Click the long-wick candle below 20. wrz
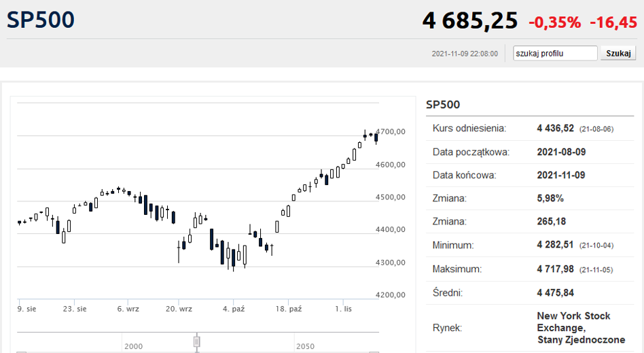This screenshot has width=644, height=353. pos(179,250)
